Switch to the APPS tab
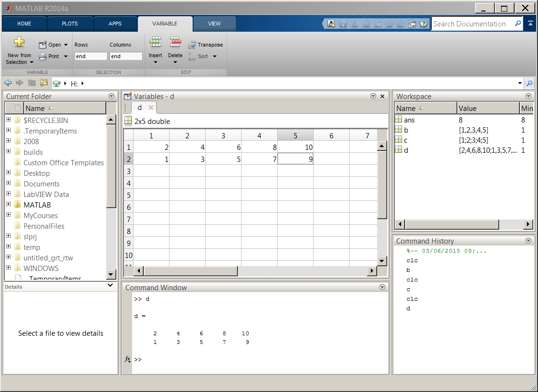Screen dimensions: 538x392 (x=115, y=24)
